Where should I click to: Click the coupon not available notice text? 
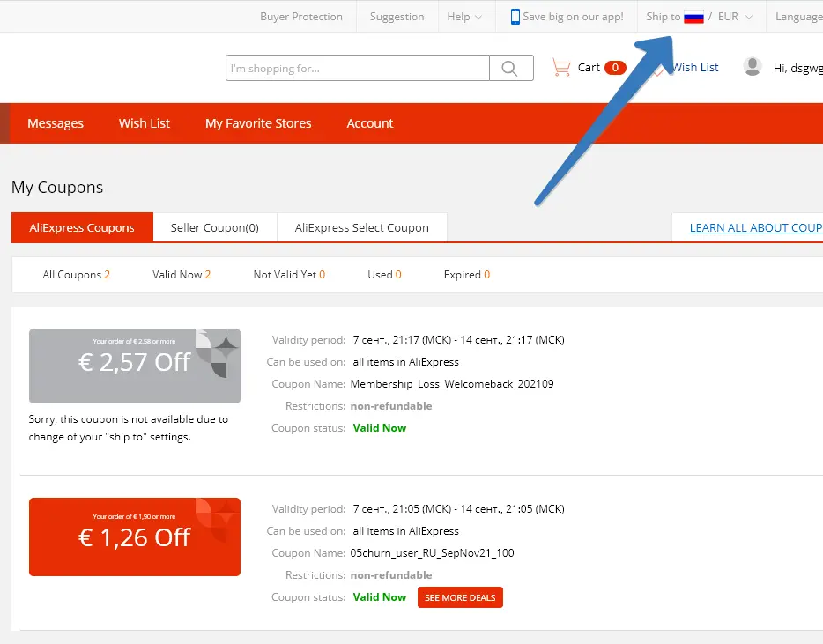pos(128,428)
